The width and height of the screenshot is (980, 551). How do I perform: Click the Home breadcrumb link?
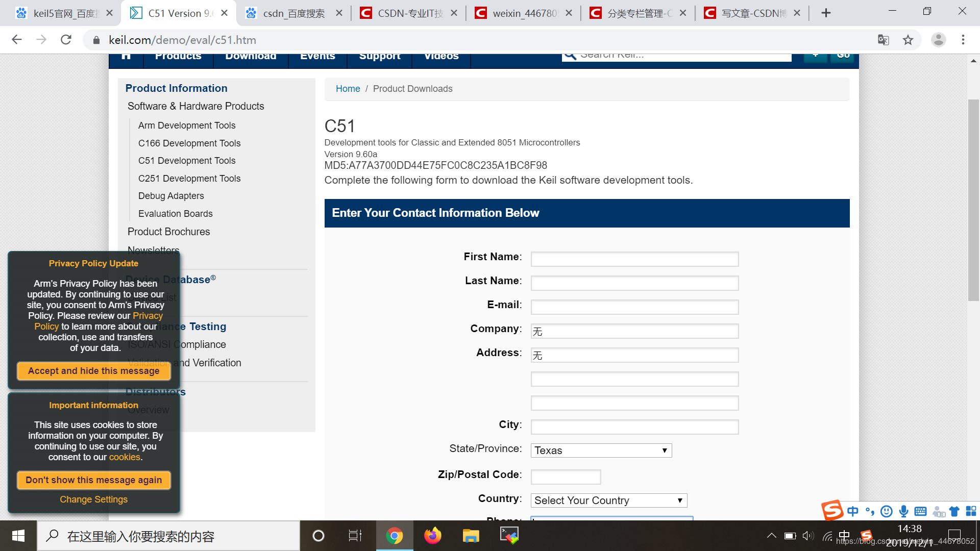coord(348,89)
